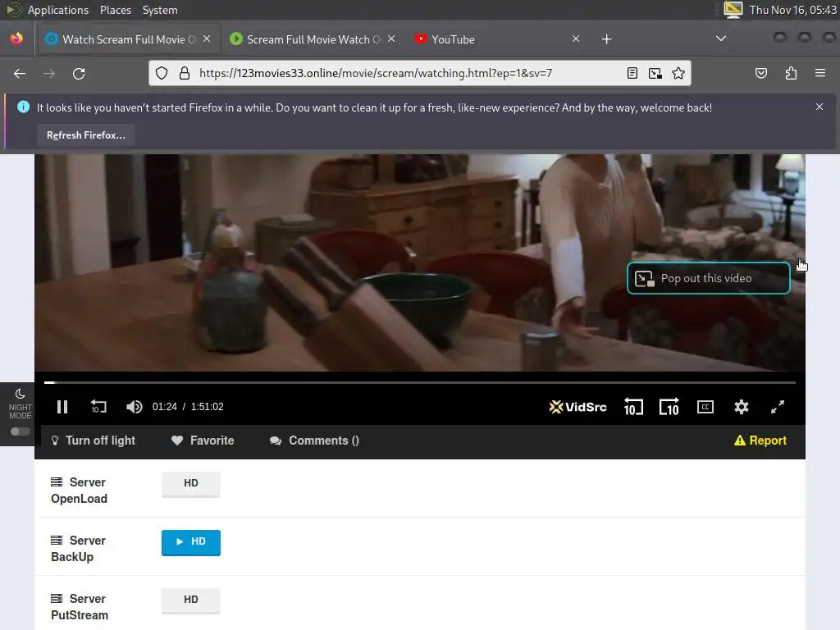Toggle reader view icon
This screenshot has width=840, height=630.
632,73
